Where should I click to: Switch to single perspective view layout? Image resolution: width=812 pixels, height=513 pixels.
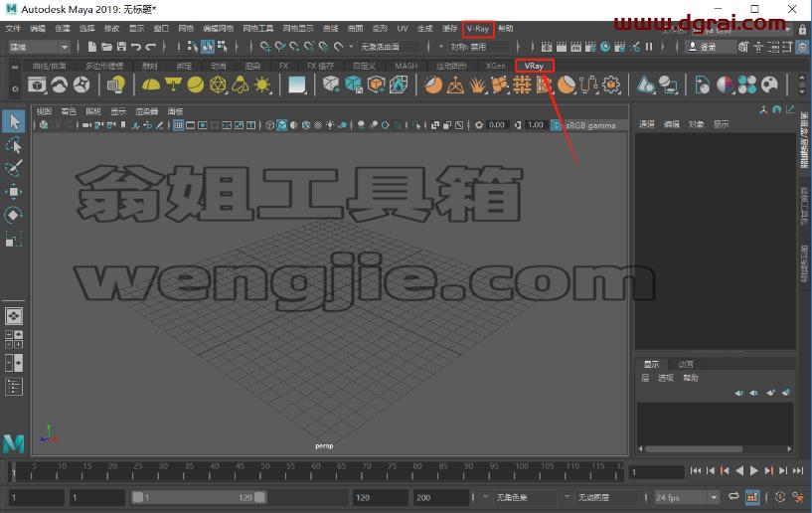pyautogui.click(x=14, y=316)
